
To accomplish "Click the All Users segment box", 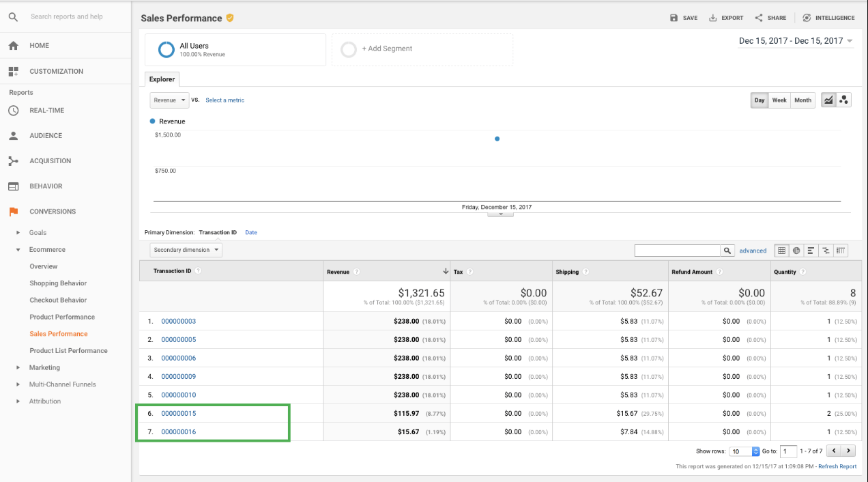I will tap(235, 50).
